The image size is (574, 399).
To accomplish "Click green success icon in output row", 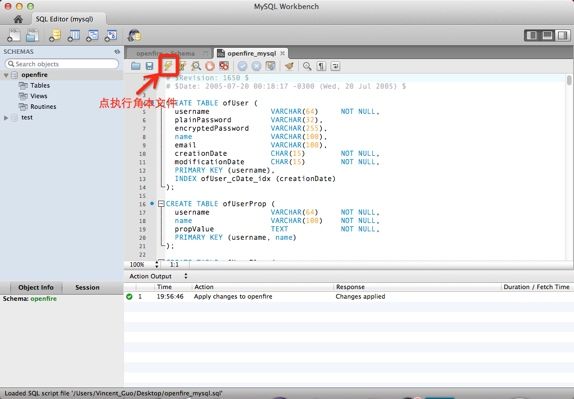I will (x=129, y=297).
